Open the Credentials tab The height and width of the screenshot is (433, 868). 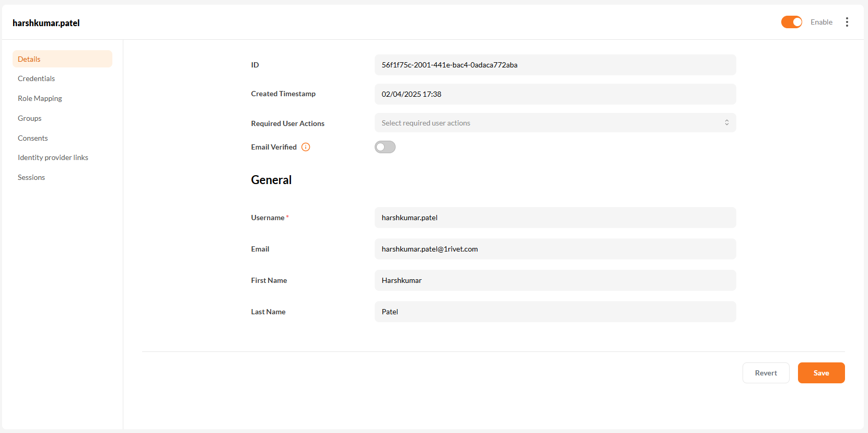click(x=37, y=78)
